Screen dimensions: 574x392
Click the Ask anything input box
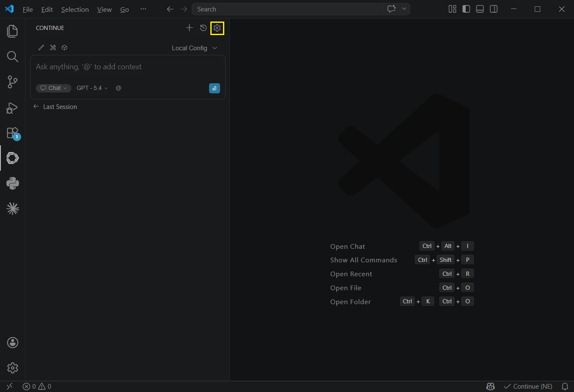click(x=128, y=67)
